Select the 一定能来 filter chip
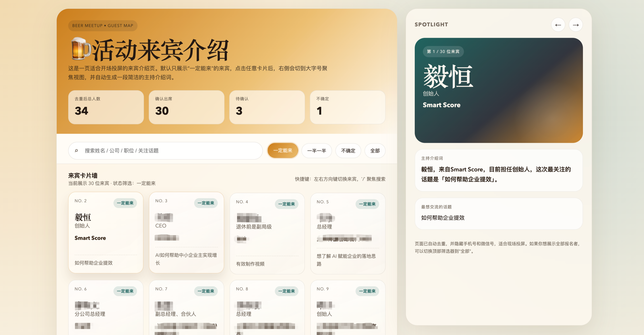The width and height of the screenshot is (644, 335). [282, 151]
